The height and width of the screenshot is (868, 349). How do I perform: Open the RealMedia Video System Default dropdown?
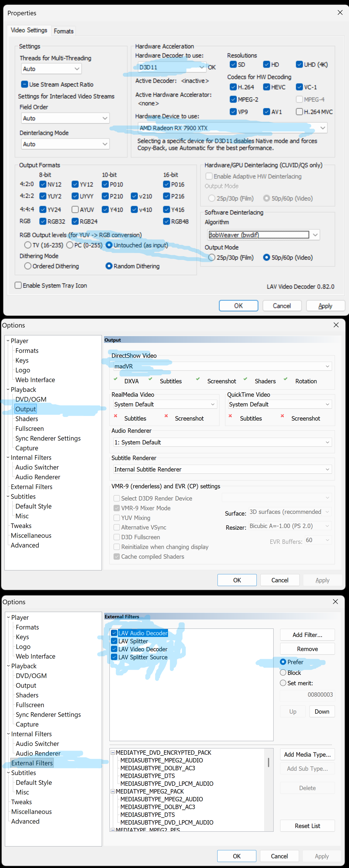pos(165,404)
